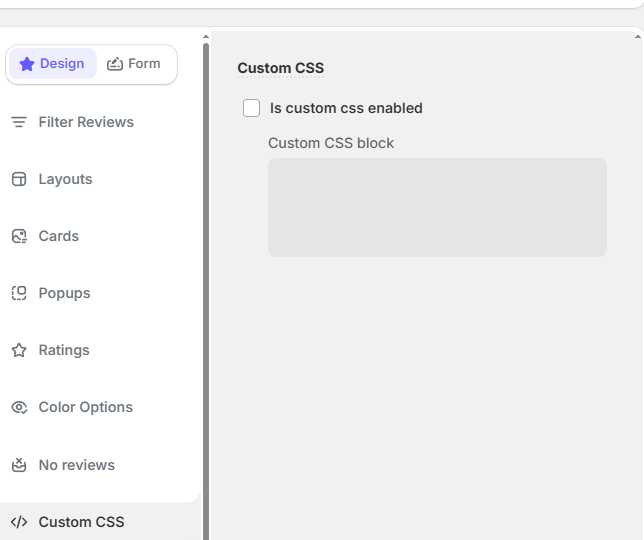Click the Ratings star icon
This screenshot has width=644, height=540.
pyautogui.click(x=18, y=350)
